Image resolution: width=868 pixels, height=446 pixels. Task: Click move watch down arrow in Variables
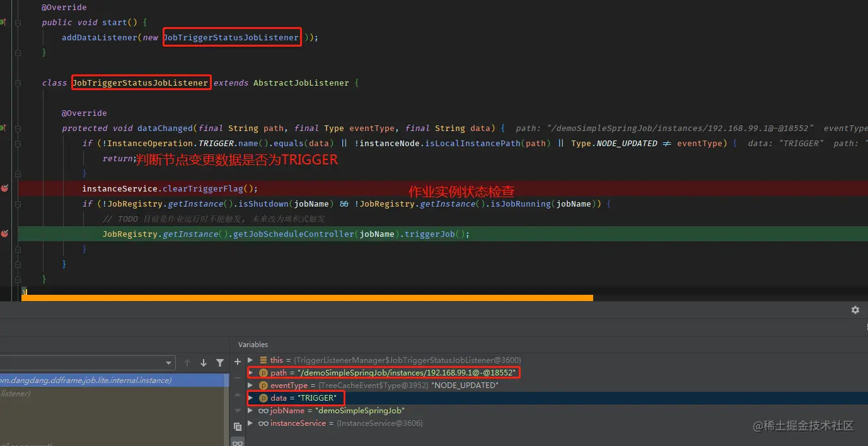pos(238,410)
